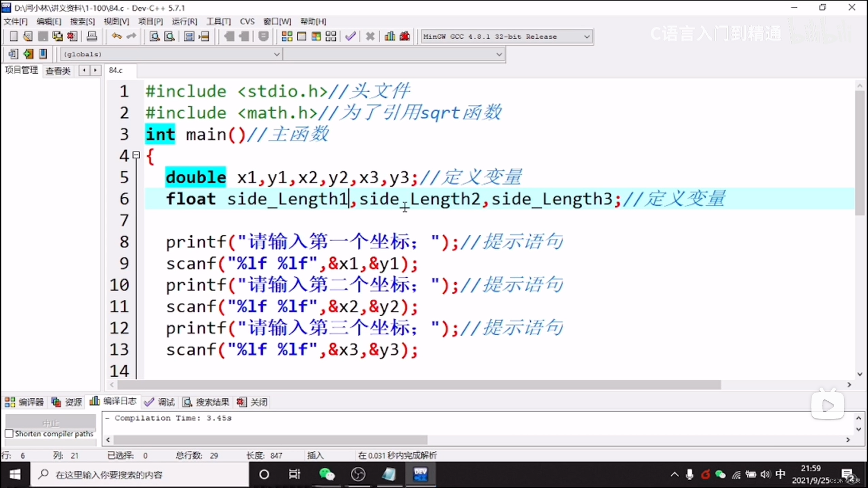Image resolution: width=868 pixels, height=488 pixels.
Task: Select the 调试 bottom panel tab
Action: [x=160, y=402]
